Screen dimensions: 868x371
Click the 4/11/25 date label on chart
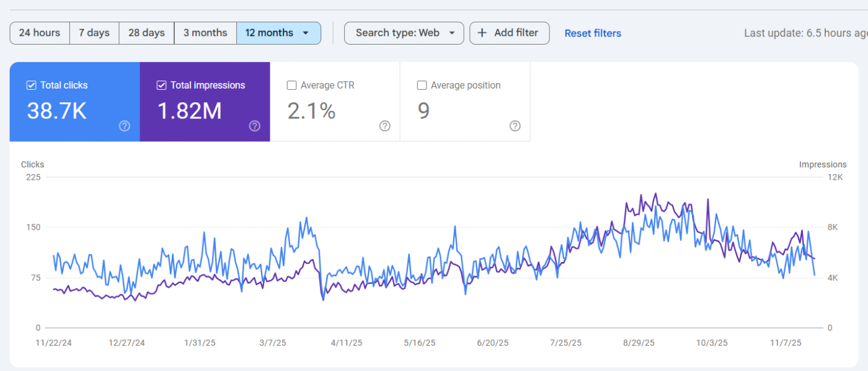point(346,343)
